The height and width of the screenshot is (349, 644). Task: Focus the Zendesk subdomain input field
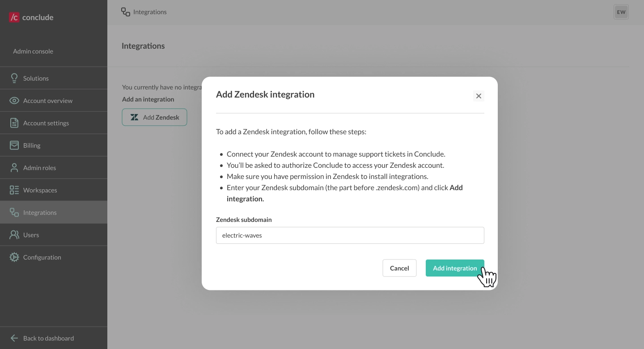pos(350,235)
